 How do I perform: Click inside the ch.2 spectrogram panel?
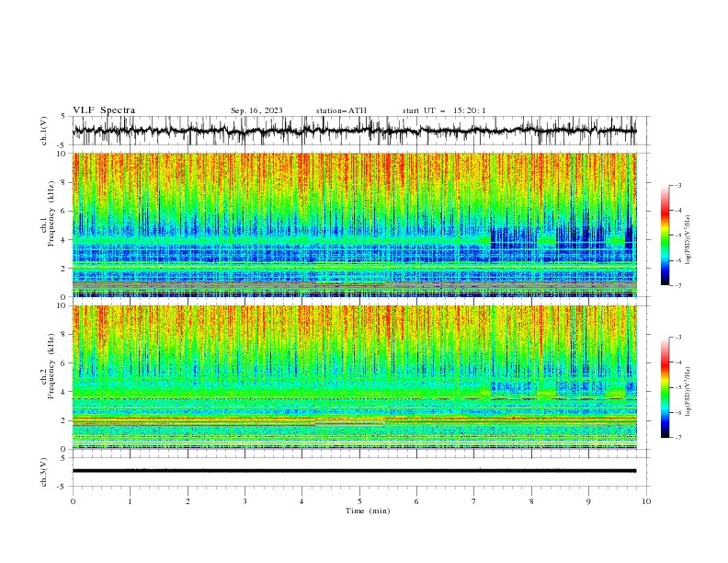click(x=355, y=377)
